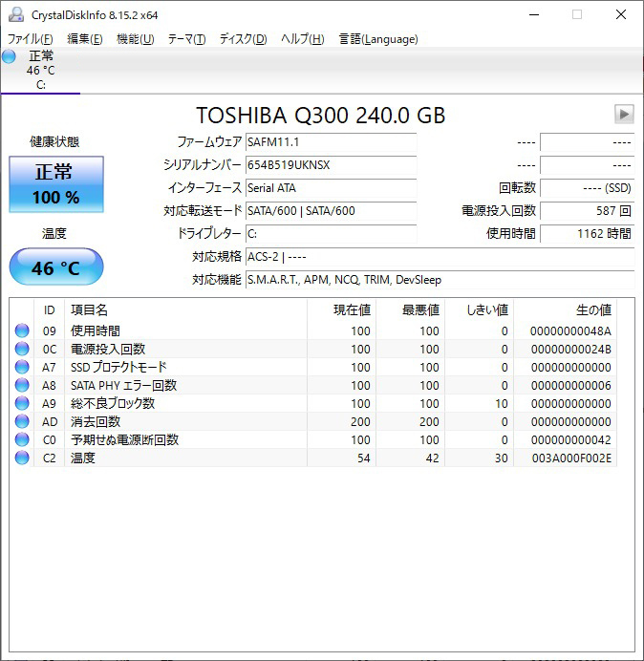Screen dimensions: 644x661
Task: Click status orb for SATA PHY エラー回数 row
Action: pyautogui.click(x=22, y=385)
